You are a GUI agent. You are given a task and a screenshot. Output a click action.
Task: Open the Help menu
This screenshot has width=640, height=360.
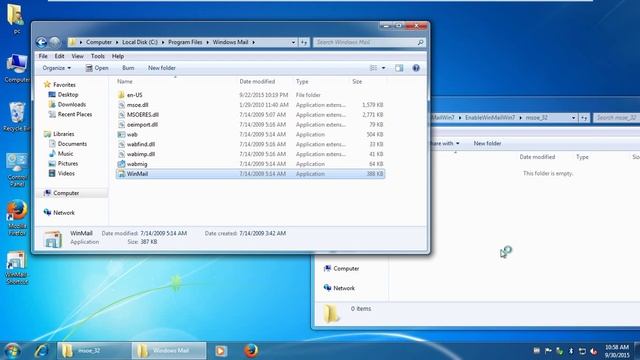(x=118, y=56)
